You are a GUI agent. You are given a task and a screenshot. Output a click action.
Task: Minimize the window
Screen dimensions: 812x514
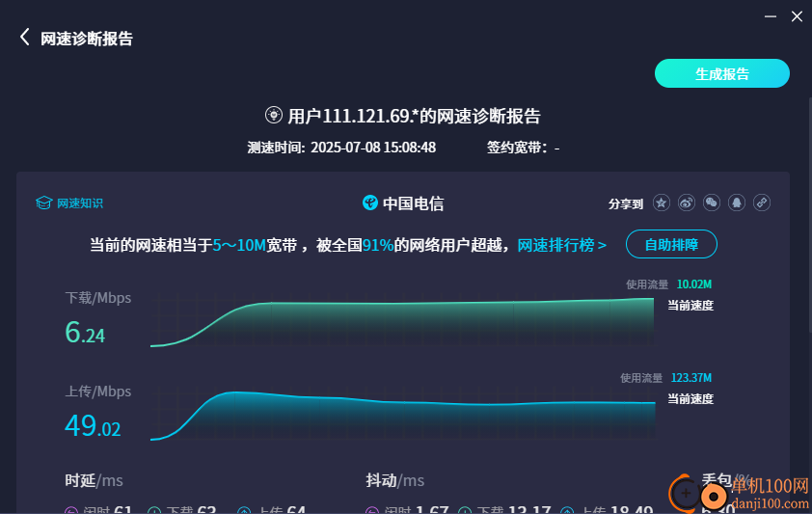771,16
